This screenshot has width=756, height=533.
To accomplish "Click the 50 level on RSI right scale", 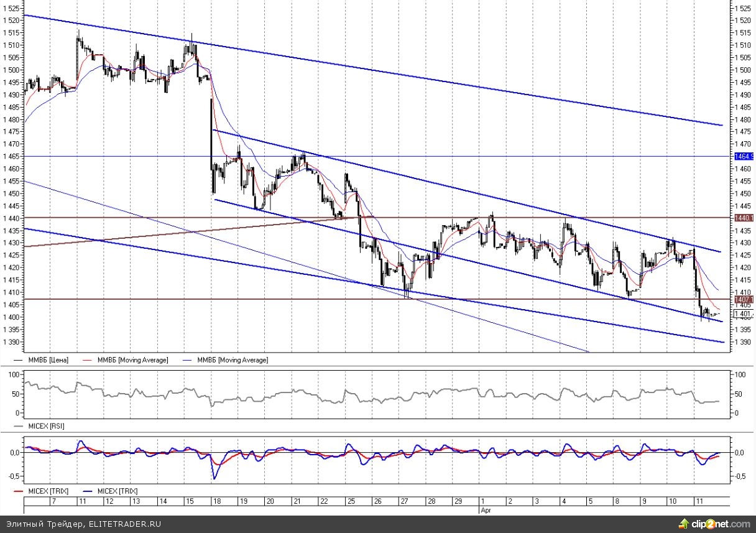I will (x=740, y=394).
